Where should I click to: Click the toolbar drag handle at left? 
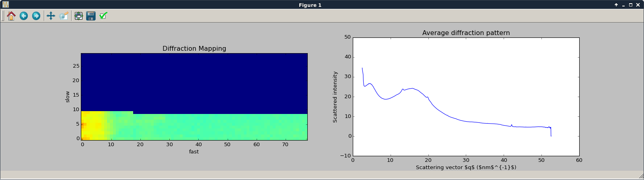click(x=3, y=16)
